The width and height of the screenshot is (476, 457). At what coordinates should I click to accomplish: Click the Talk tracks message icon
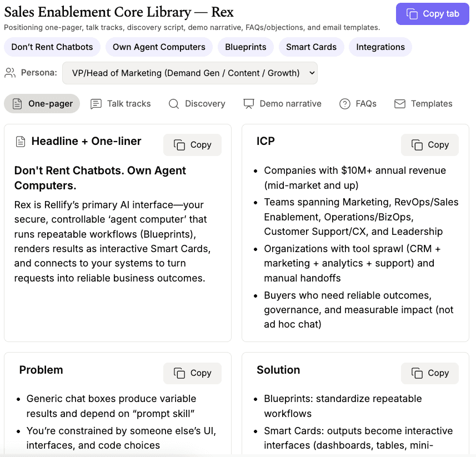[x=96, y=104]
